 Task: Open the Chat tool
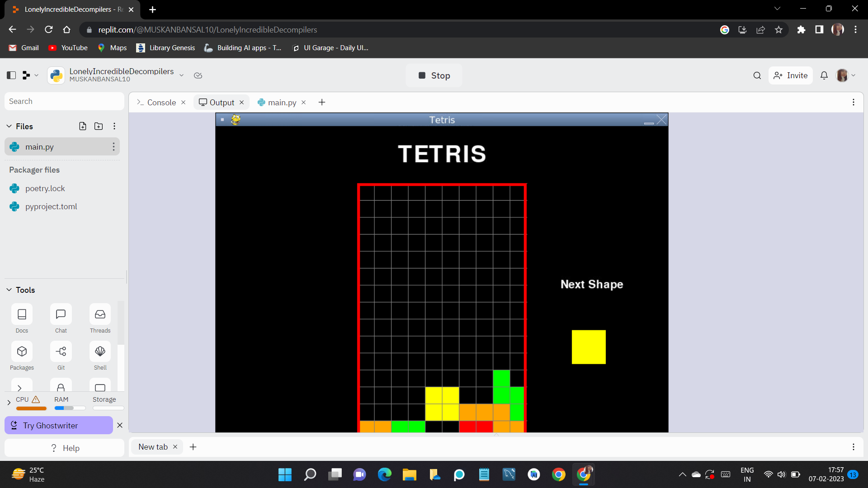[61, 319]
